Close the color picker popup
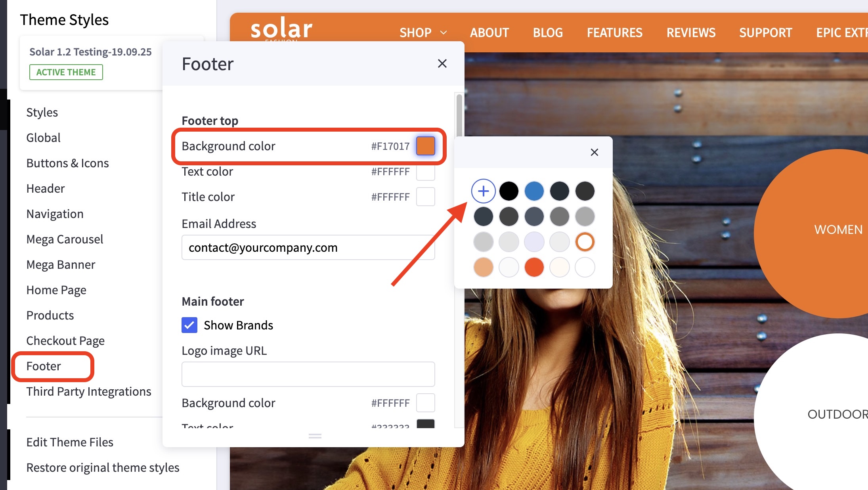The height and width of the screenshot is (490, 868). pyautogui.click(x=594, y=152)
